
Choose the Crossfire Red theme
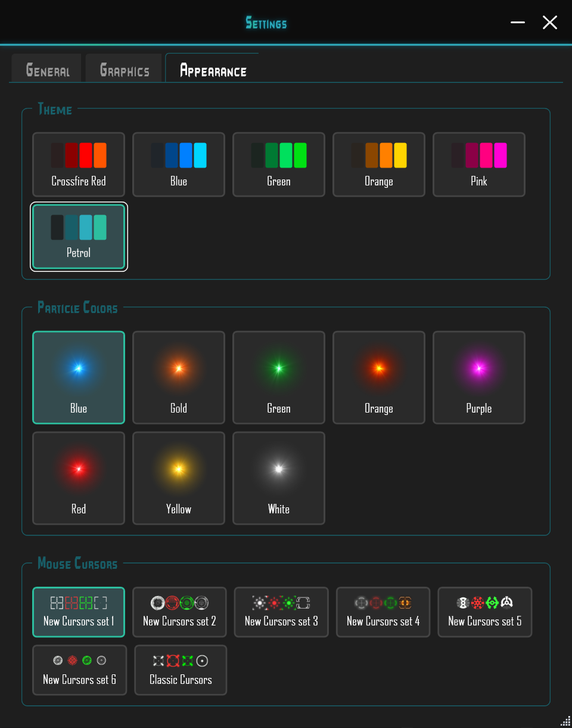pyautogui.click(x=79, y=165)
